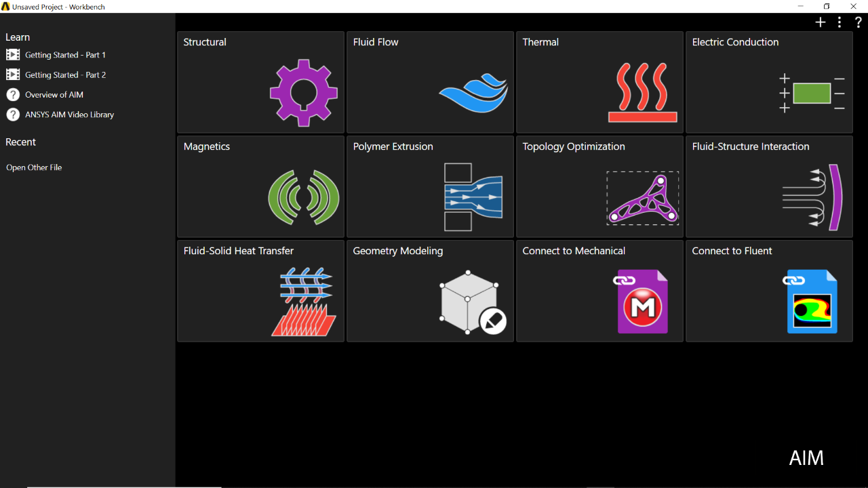
Task: Click the Learn section heading
Action: click(18, 37)
